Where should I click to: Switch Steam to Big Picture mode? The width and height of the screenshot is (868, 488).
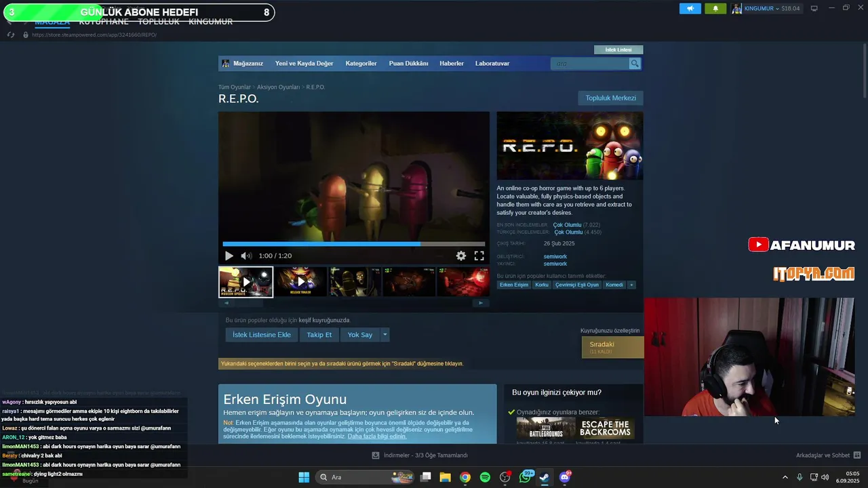pos(814,8)
